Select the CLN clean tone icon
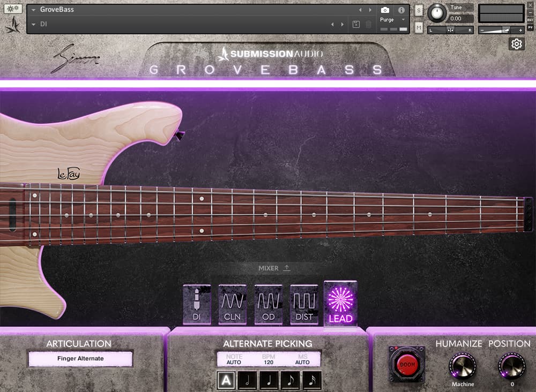Screen dimensions: 536x392 (x=233, y=304)
